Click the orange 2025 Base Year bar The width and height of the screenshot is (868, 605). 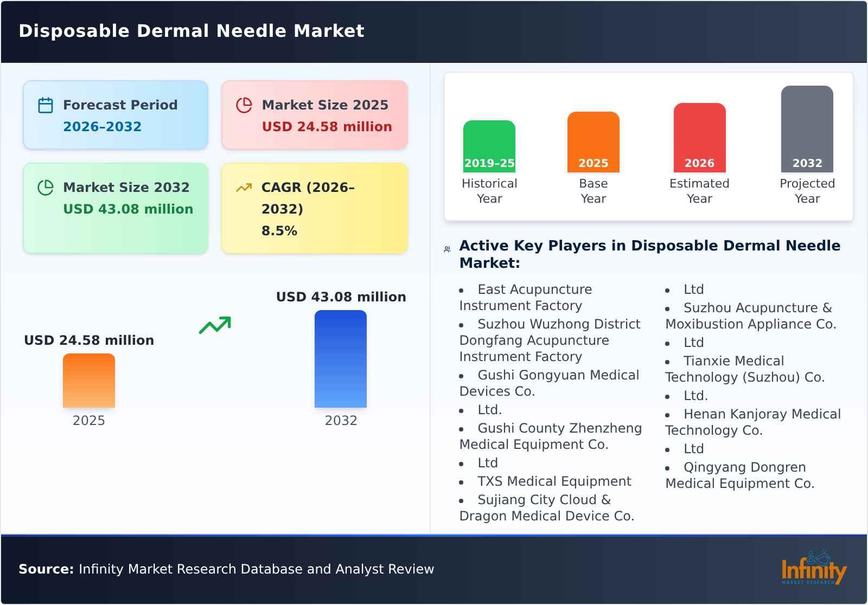click(x=593, y=141)
